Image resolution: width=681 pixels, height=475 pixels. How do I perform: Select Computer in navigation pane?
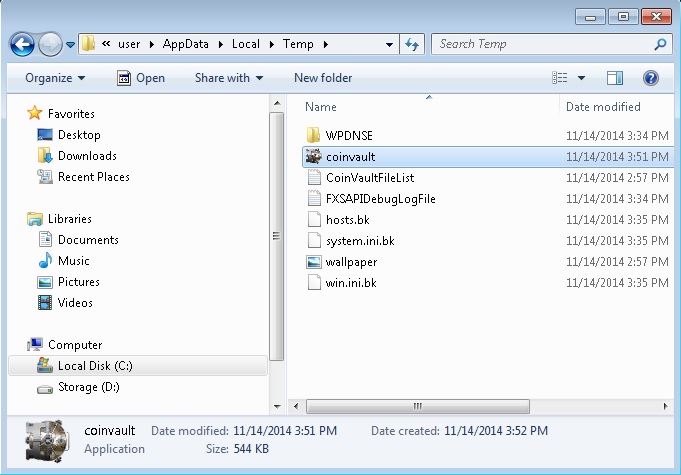[64, 345]
